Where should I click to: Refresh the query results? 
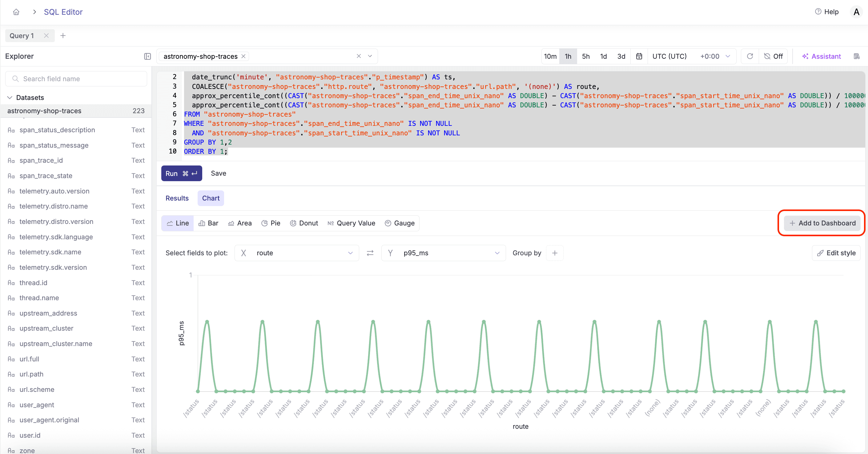[750, 56]
